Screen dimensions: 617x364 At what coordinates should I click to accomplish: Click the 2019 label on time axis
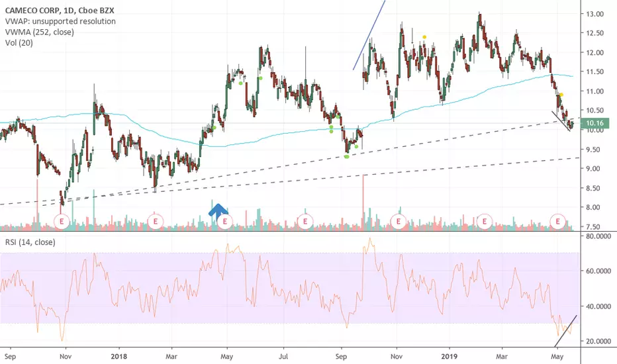click(449, 357)
